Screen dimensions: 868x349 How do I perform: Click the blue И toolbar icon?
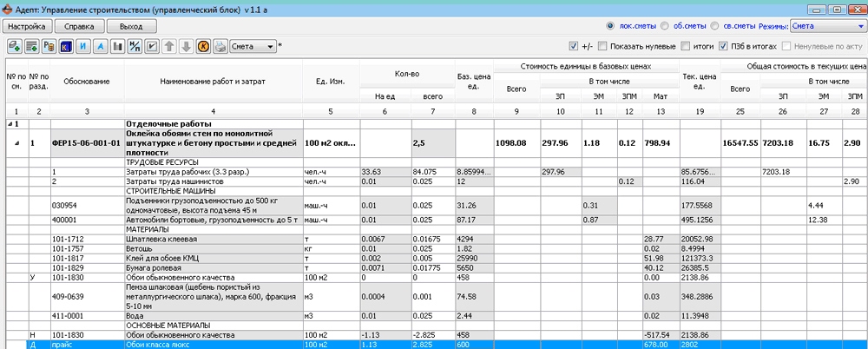pos(82,46)
